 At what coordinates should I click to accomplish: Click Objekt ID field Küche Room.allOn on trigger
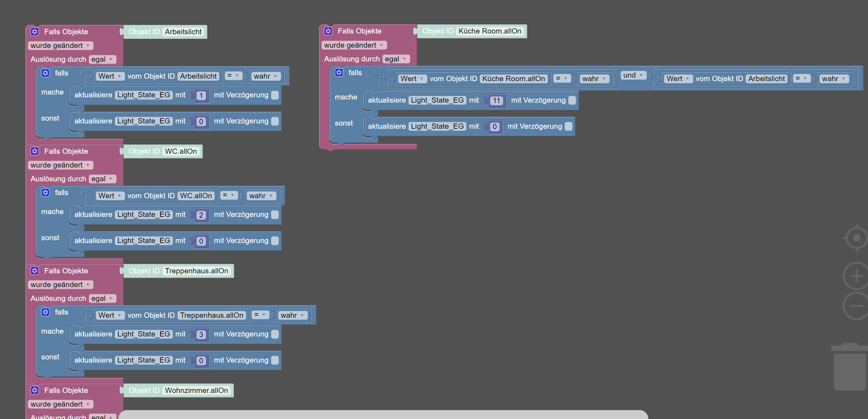(490, 31)
